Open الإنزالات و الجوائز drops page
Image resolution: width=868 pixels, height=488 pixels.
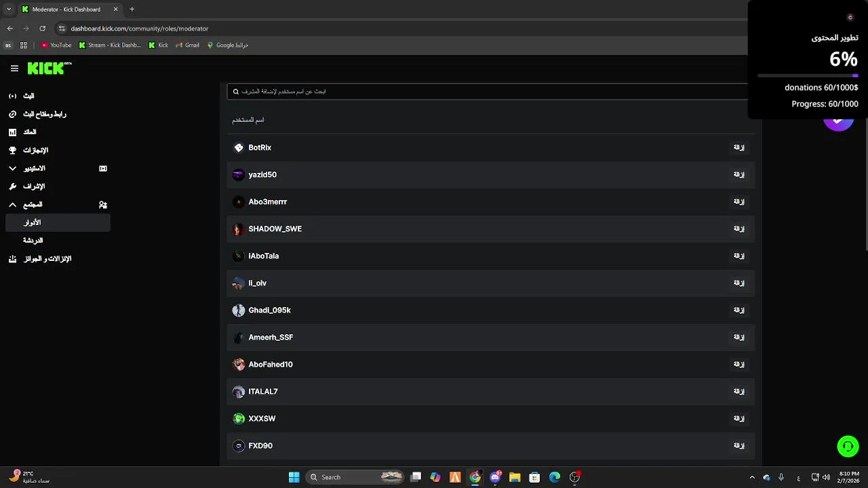tap(47, 259)
